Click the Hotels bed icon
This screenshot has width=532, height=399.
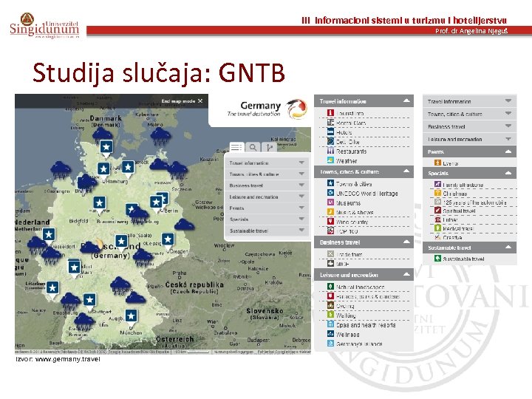(330, 132)
